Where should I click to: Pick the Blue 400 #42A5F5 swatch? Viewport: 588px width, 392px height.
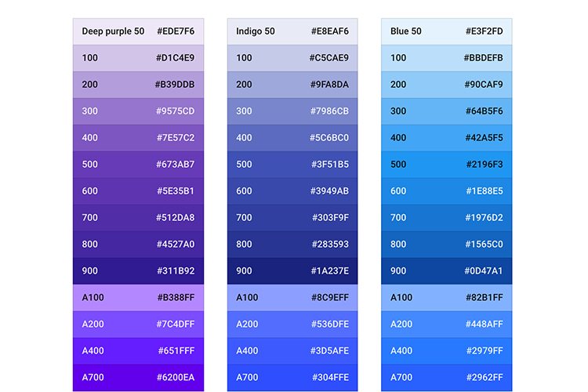(x=446, y=138)
